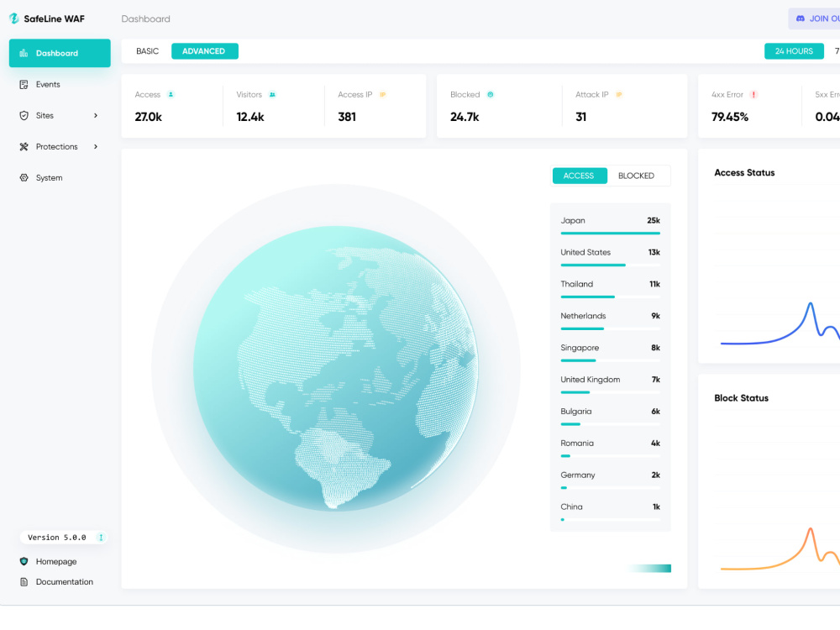Click the Homepage shield icon

(x=24, y=561)
